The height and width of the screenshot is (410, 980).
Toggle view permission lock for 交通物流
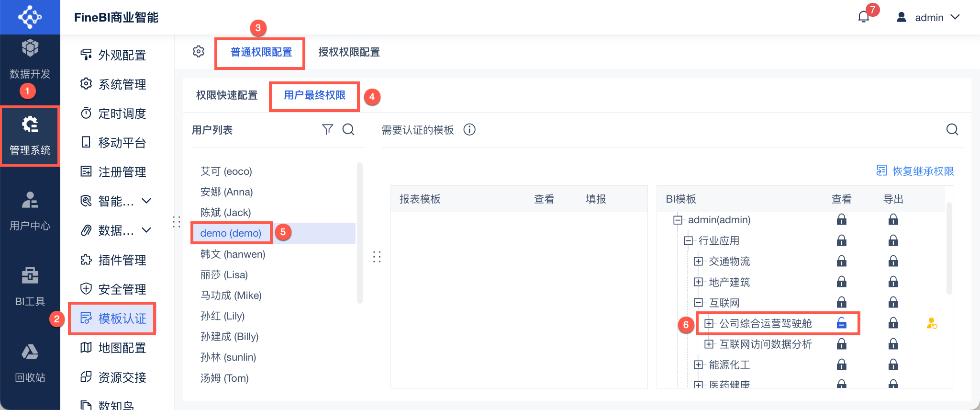coord(841,261)
